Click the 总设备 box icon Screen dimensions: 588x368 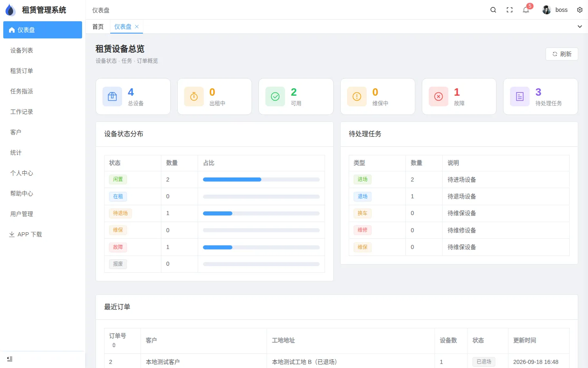click(112, 96)
